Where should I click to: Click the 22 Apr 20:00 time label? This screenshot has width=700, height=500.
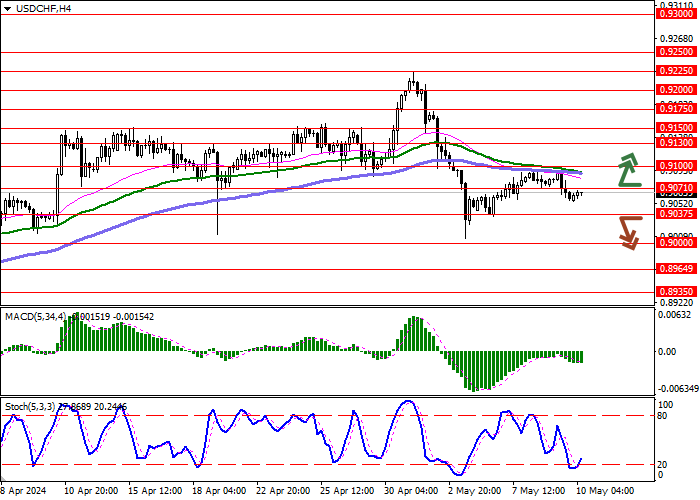click(284, 491)
